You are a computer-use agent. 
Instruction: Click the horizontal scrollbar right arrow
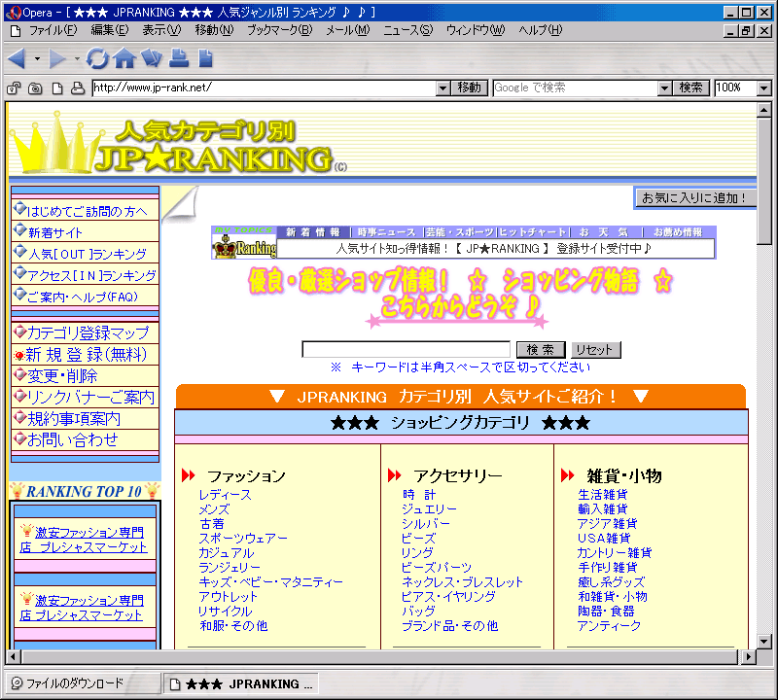tap(749, 657)
